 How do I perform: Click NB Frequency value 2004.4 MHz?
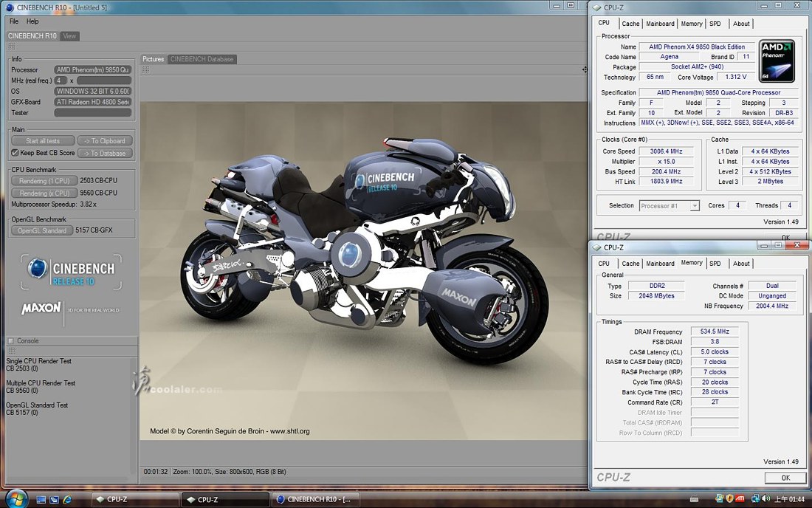click(x=771, y=306)
